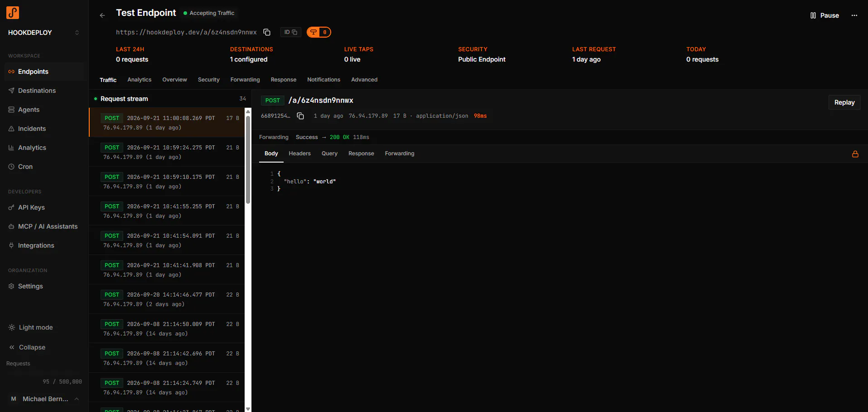Click the 98ms latency value

pos(480,116)
